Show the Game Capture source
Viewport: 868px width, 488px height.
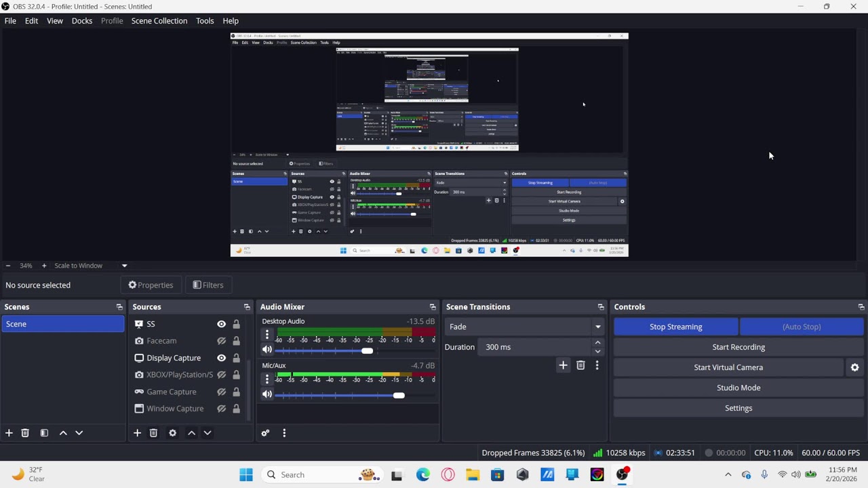(221, 392)
